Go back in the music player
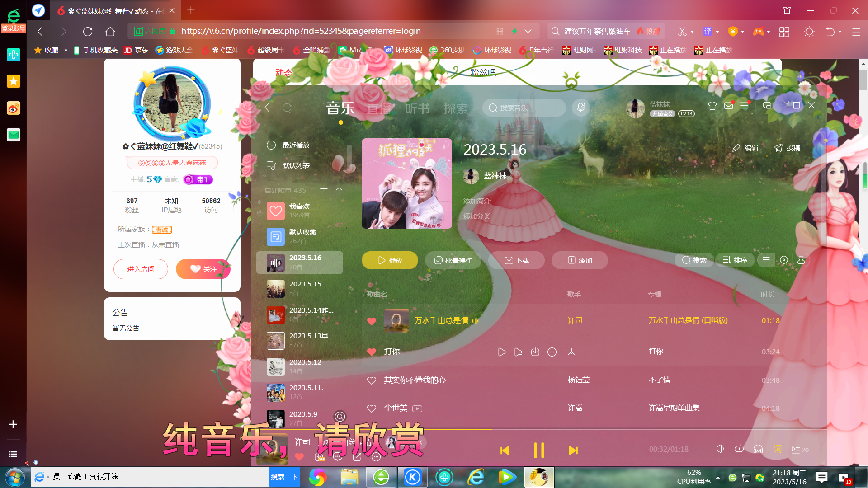Screen dimensions: 868x488 [267, 108]
